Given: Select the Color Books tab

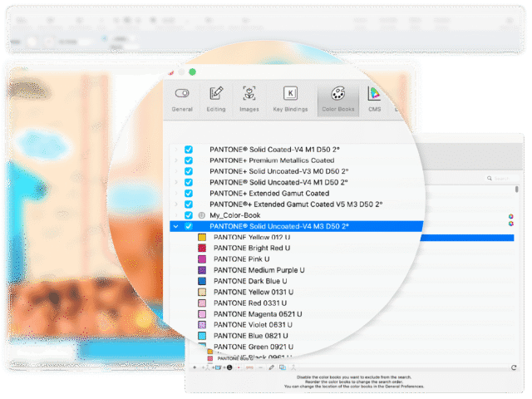Looking at the screenshot, I should pos(338,100).
